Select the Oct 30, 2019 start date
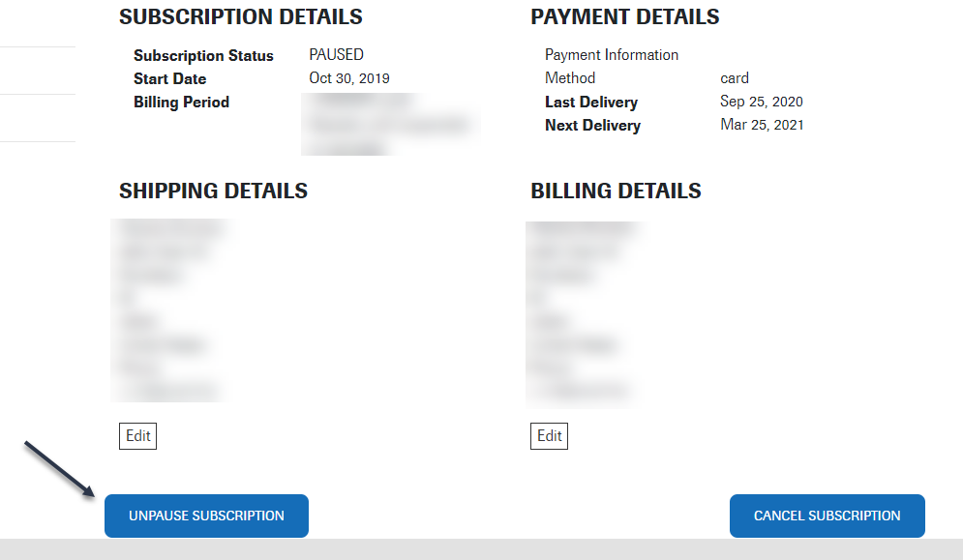The image size is (963, 560). tap(348, 78)
